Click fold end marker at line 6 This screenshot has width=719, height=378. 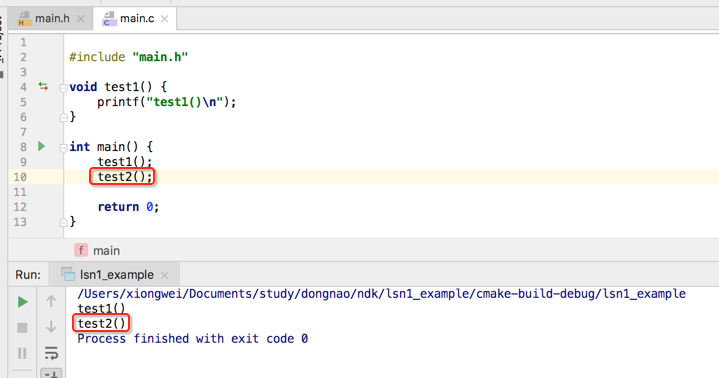(x=64, y=117)
